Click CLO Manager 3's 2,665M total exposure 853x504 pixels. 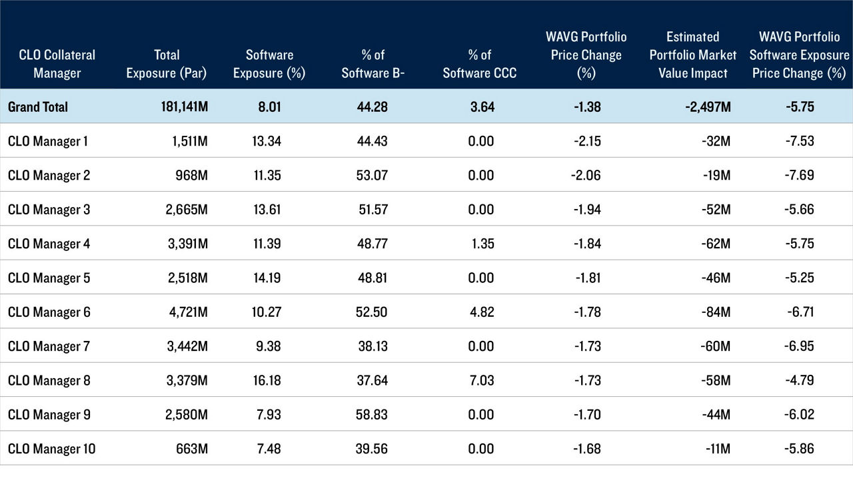coord(185,210)
